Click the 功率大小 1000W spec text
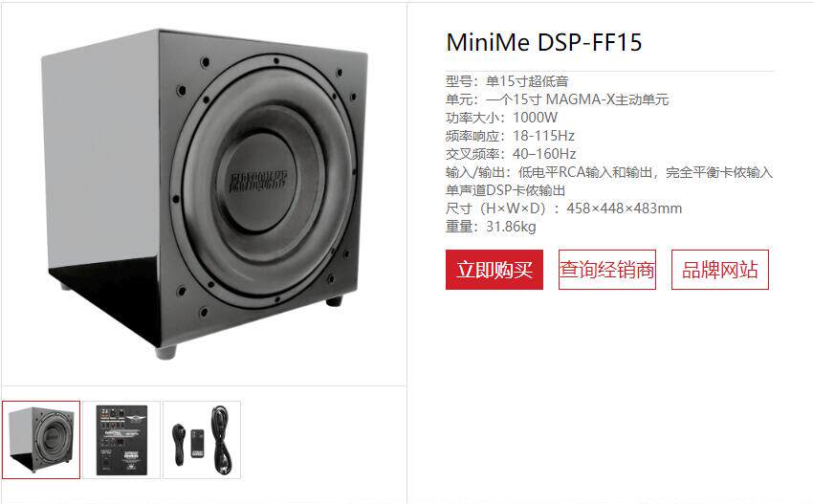Screen dimensions: 813x504 coord(501,118)
